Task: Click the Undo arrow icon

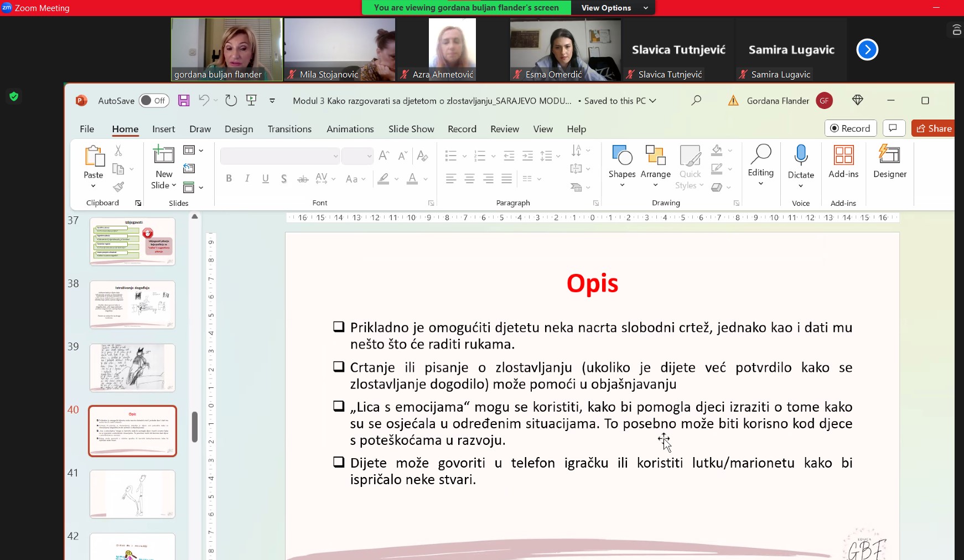Action: pyautogui.click(x=204, y=100)
